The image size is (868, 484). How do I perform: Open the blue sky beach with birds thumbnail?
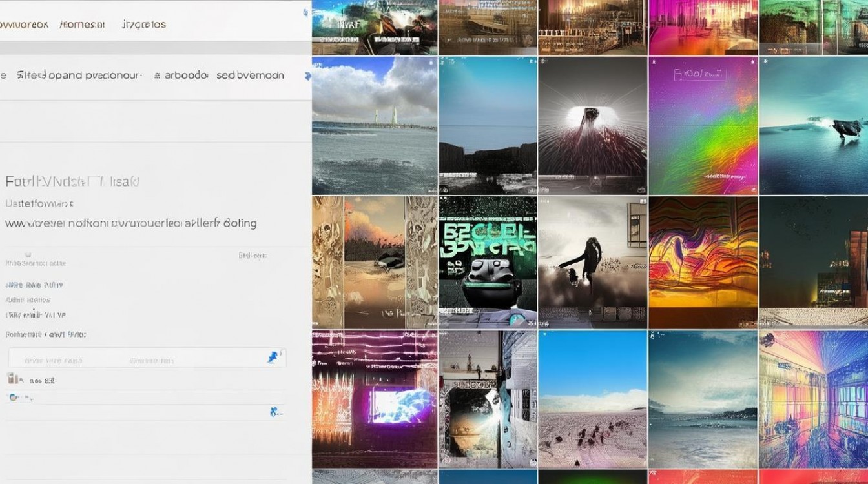[x=592, y=399]
